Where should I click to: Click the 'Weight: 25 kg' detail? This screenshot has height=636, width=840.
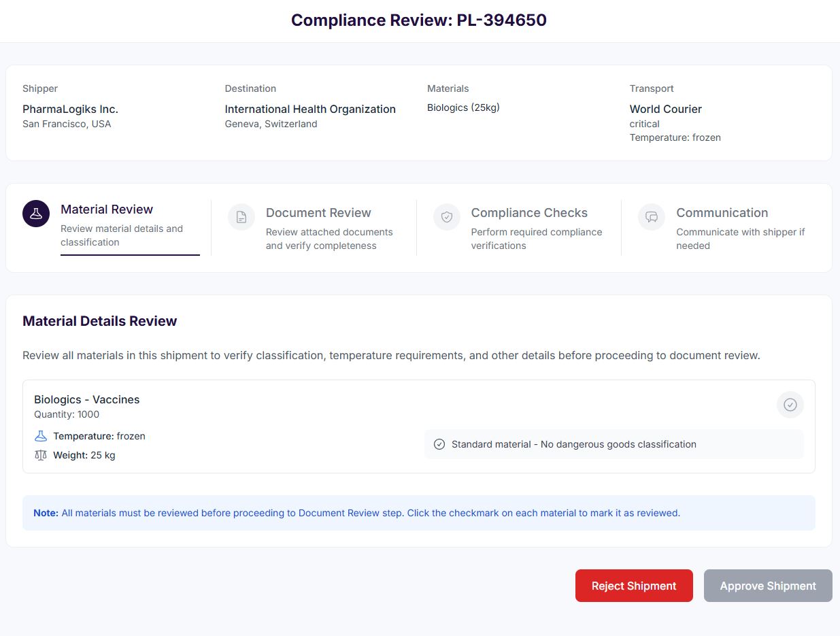pos(84,455)
